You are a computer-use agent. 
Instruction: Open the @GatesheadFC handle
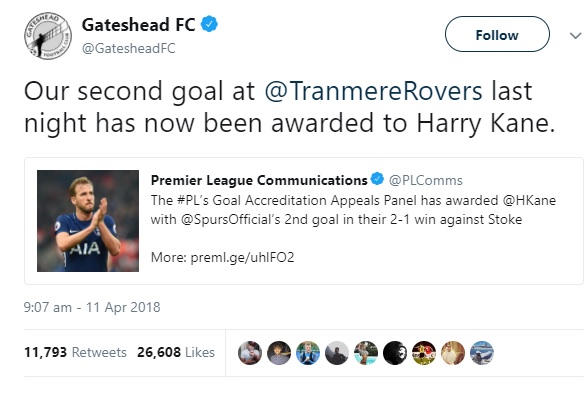[x=128, y=48]
